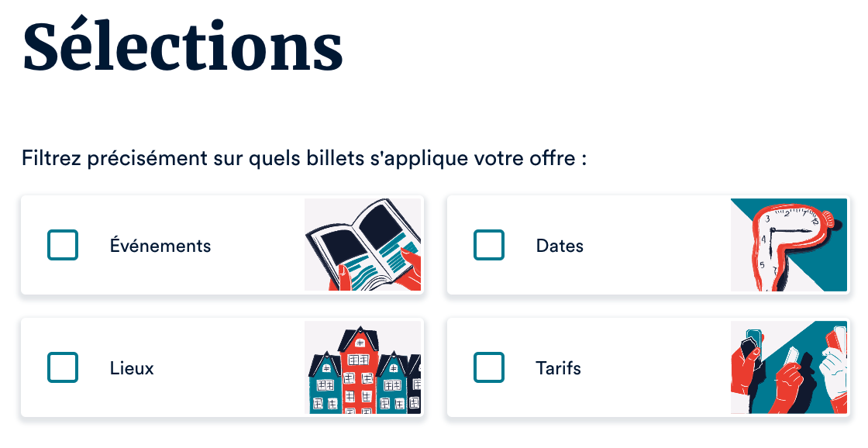
Task: Click the hands holding tickets illustration
Action: (x=788, y=368)
